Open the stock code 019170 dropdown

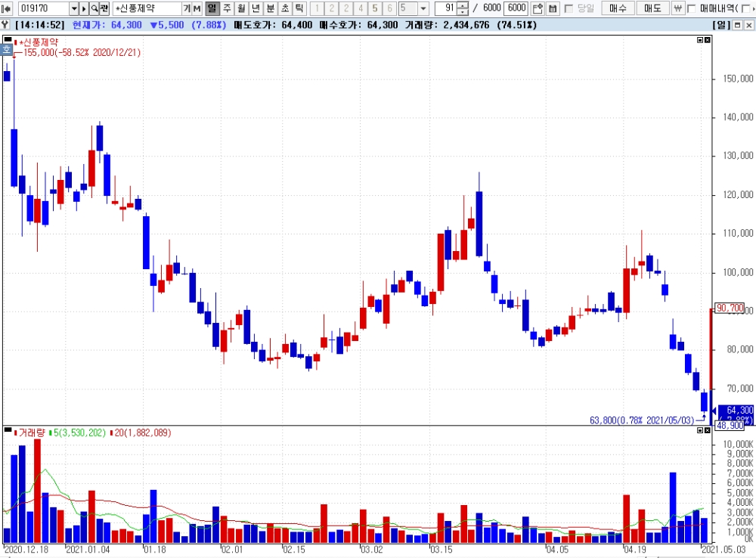click(x=74, y=8)
